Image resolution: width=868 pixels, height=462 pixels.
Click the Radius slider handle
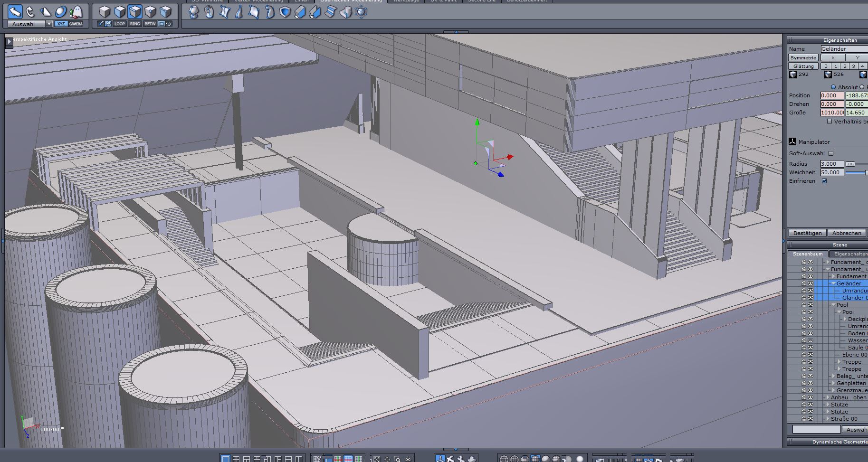pyautogui.click(x=850, y=164)
